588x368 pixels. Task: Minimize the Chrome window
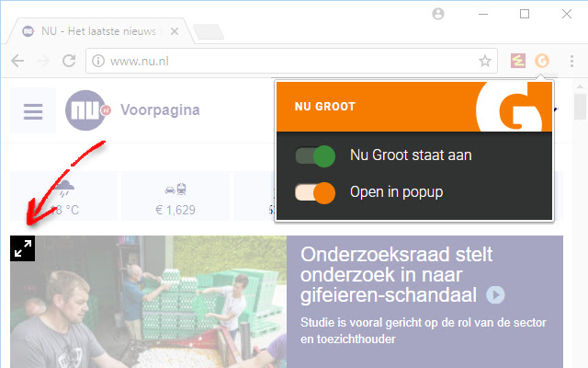(483, 15)
